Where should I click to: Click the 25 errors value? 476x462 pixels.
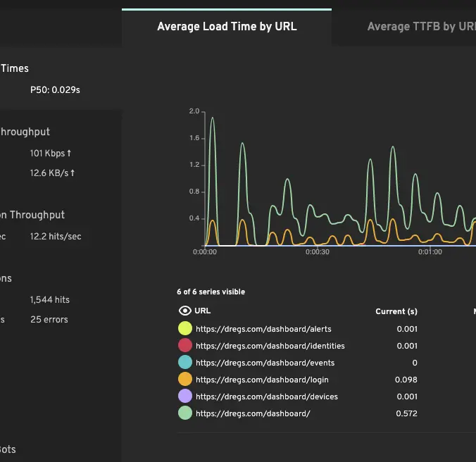click(49, 320)
